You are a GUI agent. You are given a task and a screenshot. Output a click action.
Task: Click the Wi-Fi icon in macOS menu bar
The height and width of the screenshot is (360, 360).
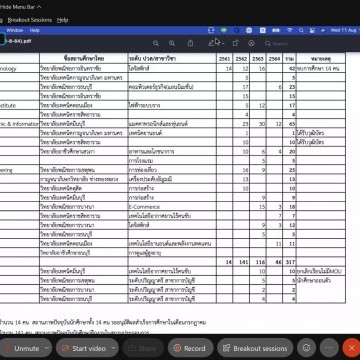[290, 30]
